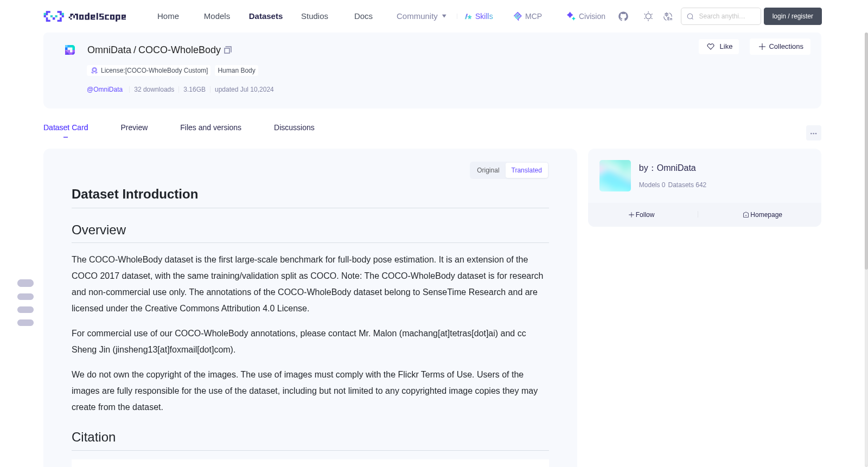Go to the Datasets menu item
Viewport: 868px width, 467px height.
click(x=266, y=16)
